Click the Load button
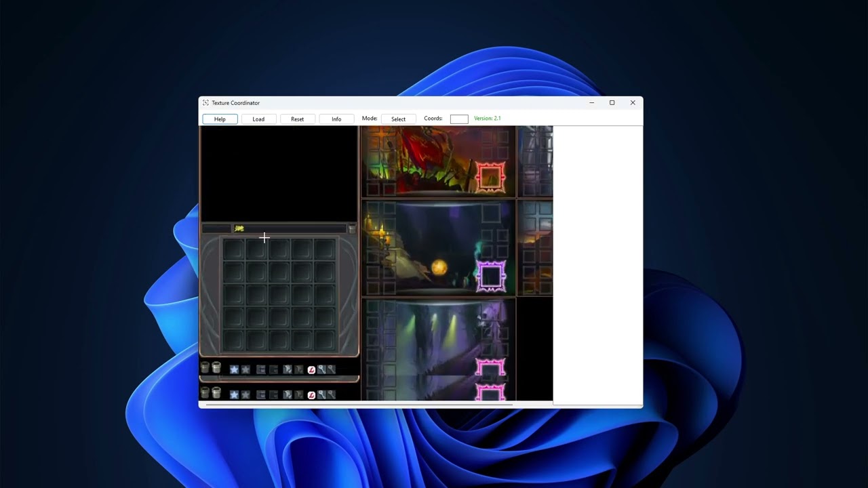The width and height of the screenshot is (868, 488). coord(258,119)
